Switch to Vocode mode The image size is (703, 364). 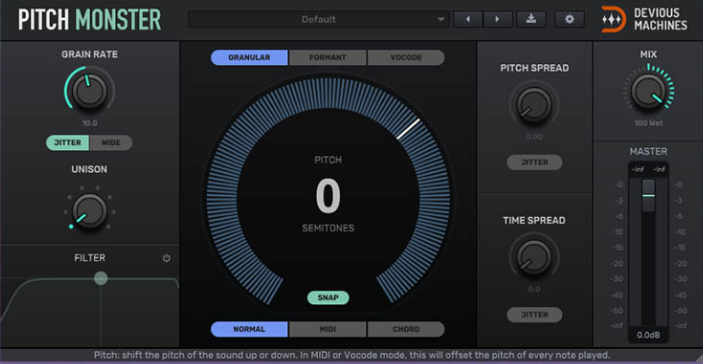406,57
